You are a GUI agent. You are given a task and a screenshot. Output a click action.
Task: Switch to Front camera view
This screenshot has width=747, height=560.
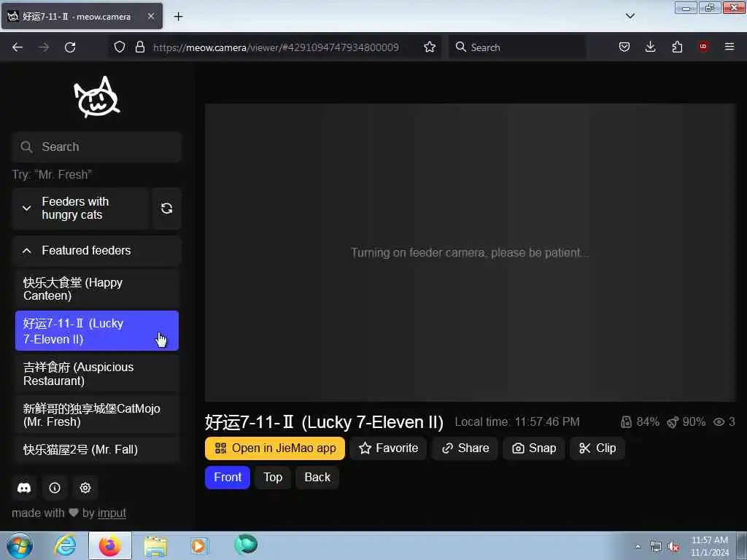coord(228,477)
